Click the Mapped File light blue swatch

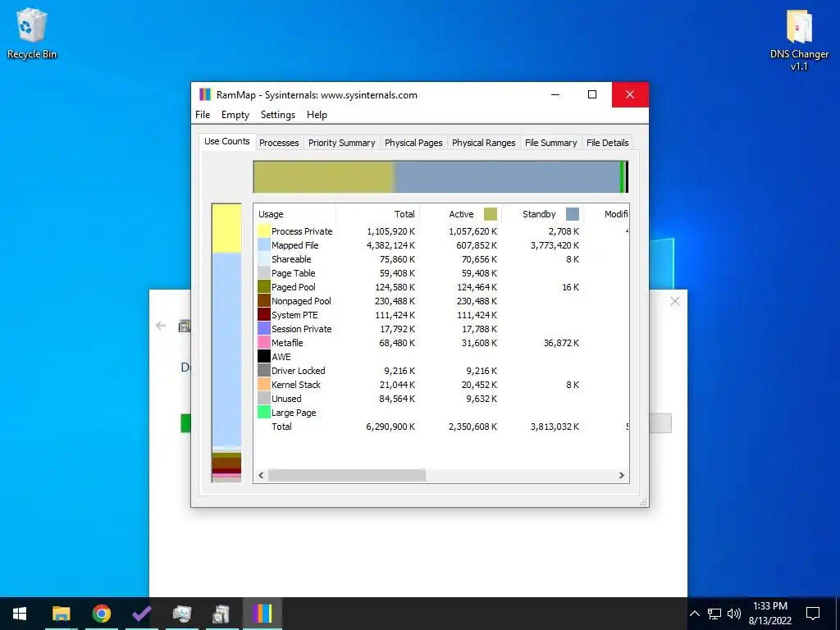coord(264,245)
